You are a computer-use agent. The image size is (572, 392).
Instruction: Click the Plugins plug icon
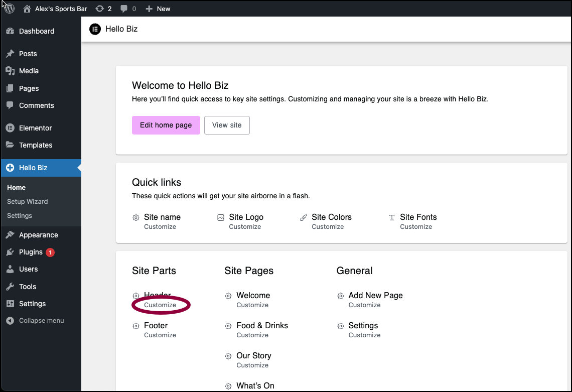tap(10, 252)
